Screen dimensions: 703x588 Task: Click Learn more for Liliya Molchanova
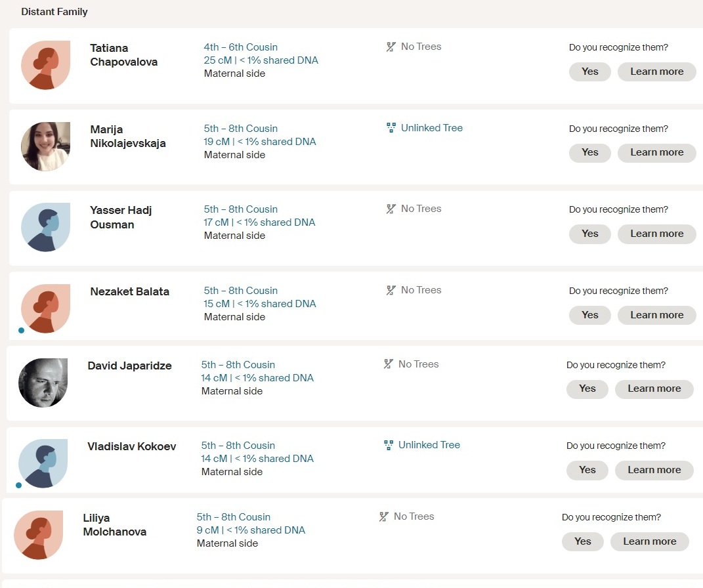click(x=649, y=541)
